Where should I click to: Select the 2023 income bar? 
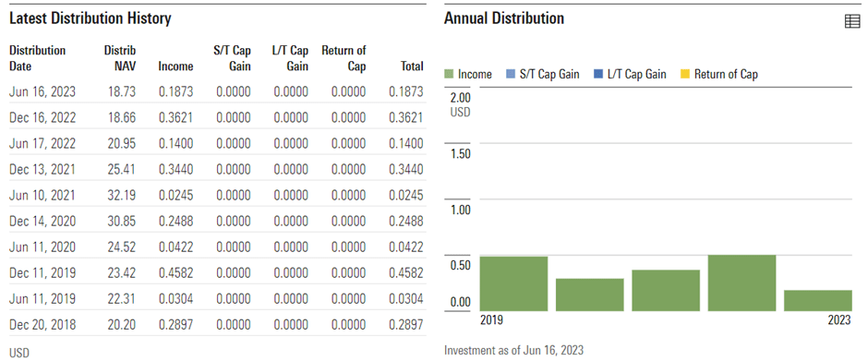(x=818, y=300)
